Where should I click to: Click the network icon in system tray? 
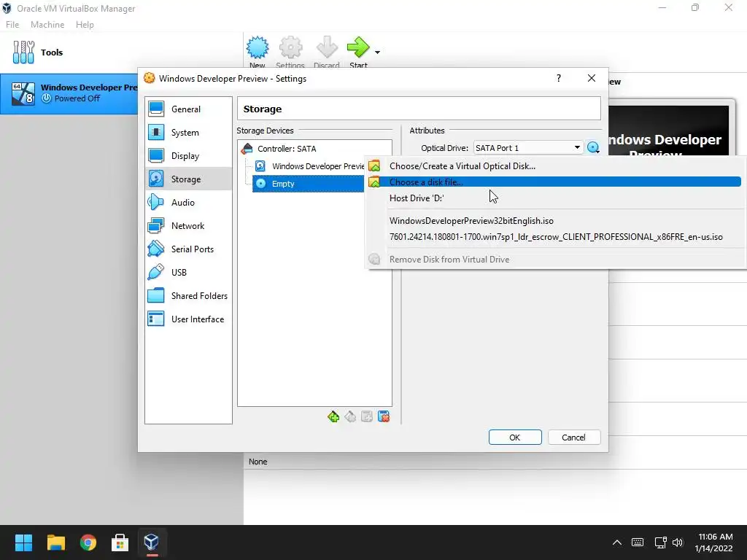pyautogui.click(x=660, y=542)
